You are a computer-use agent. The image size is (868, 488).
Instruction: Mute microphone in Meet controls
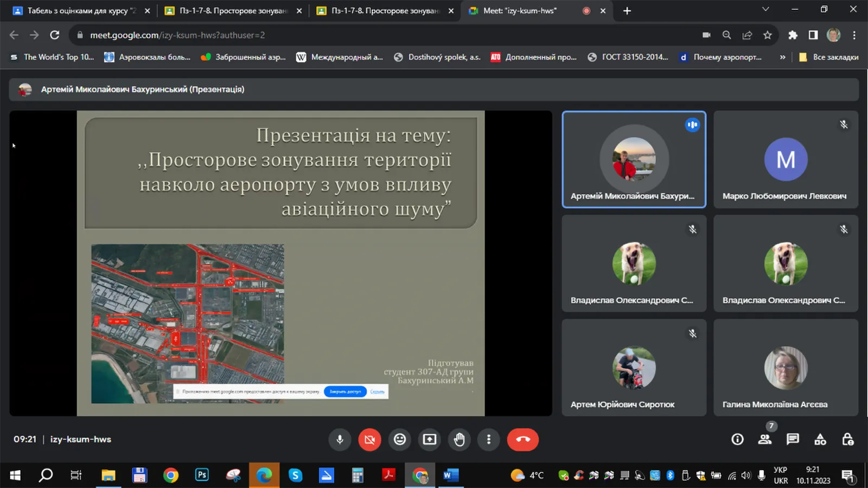(x=340, y=439)
